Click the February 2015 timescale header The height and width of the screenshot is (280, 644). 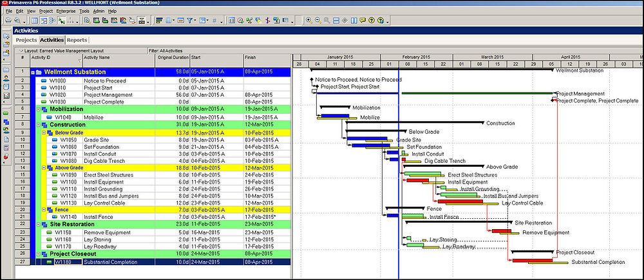[416, 57]
